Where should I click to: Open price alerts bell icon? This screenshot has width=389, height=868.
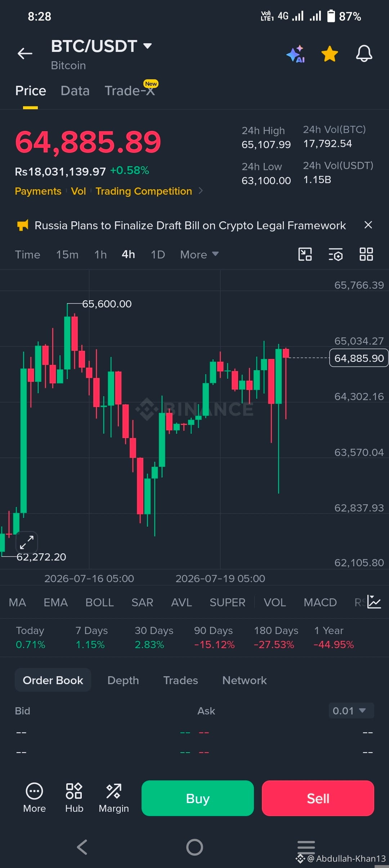coord(364,53)
